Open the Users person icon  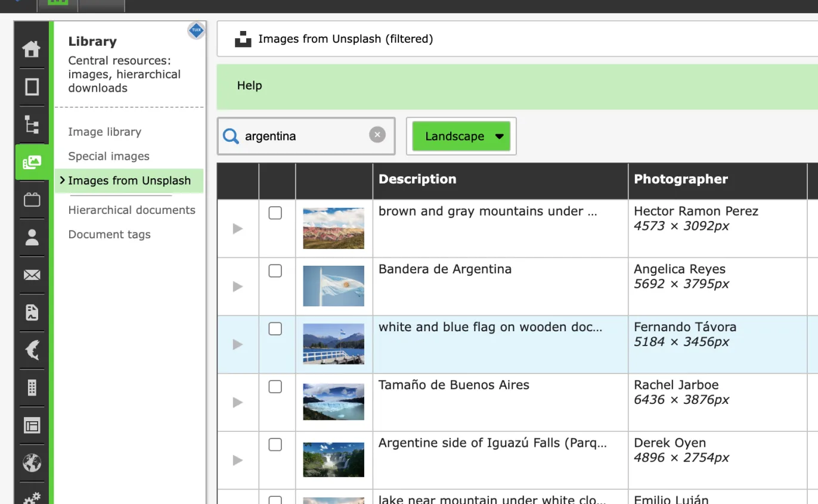pyautogui.click(x=32, y=237)
